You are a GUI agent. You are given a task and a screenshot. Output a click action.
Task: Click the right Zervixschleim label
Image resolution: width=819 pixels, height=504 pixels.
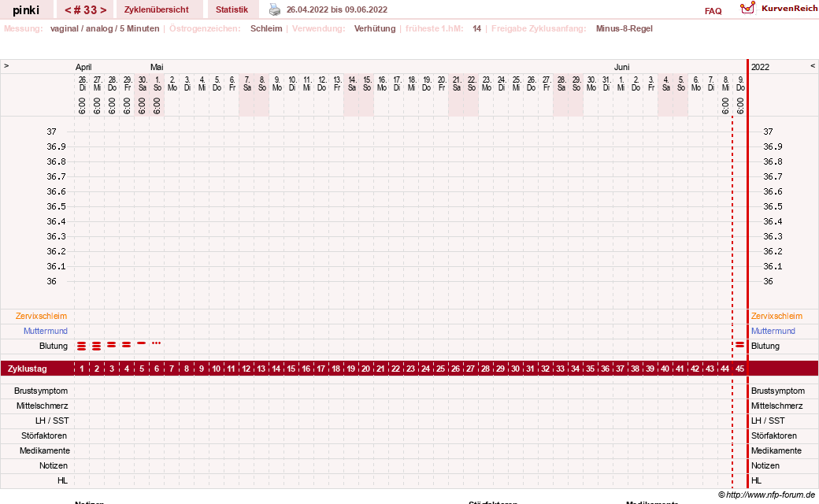[x=776, y=316]
